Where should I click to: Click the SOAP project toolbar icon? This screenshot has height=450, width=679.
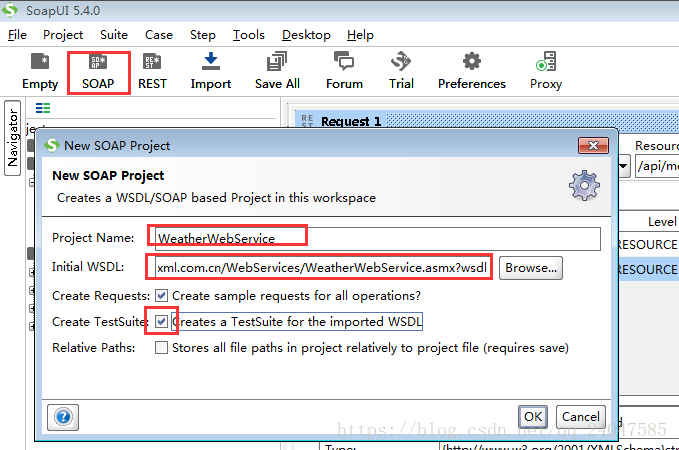(x=98, y=71)
